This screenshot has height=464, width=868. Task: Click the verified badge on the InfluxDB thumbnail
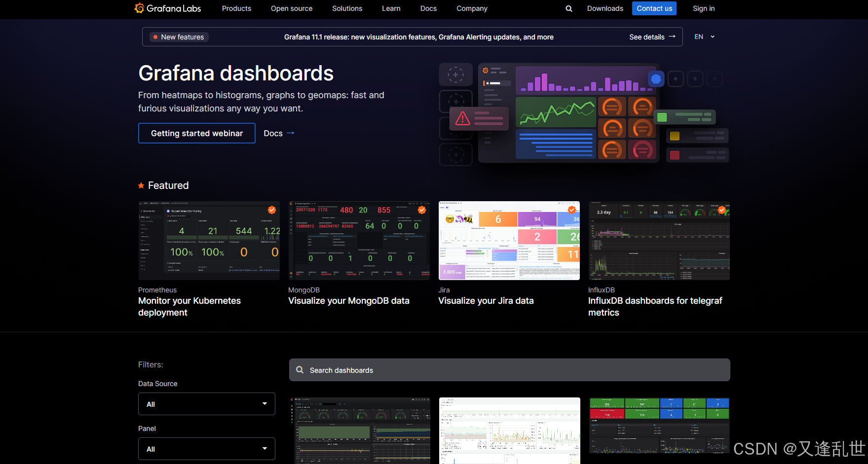click(722, 210)
